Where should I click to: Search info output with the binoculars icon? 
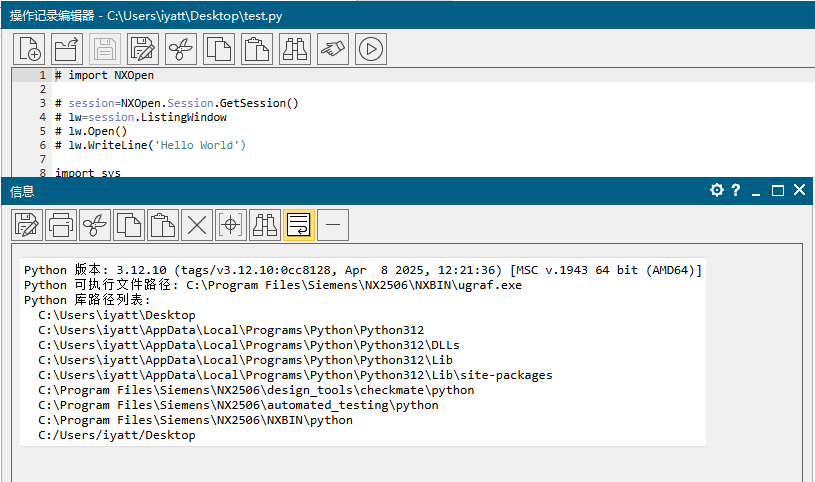pos(265,225)
